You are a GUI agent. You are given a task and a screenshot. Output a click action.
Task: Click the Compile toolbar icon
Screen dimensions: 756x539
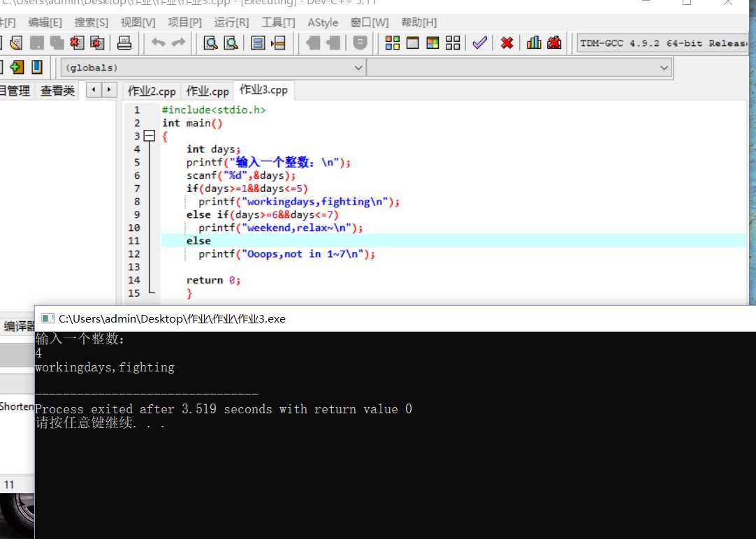[393, 43]
